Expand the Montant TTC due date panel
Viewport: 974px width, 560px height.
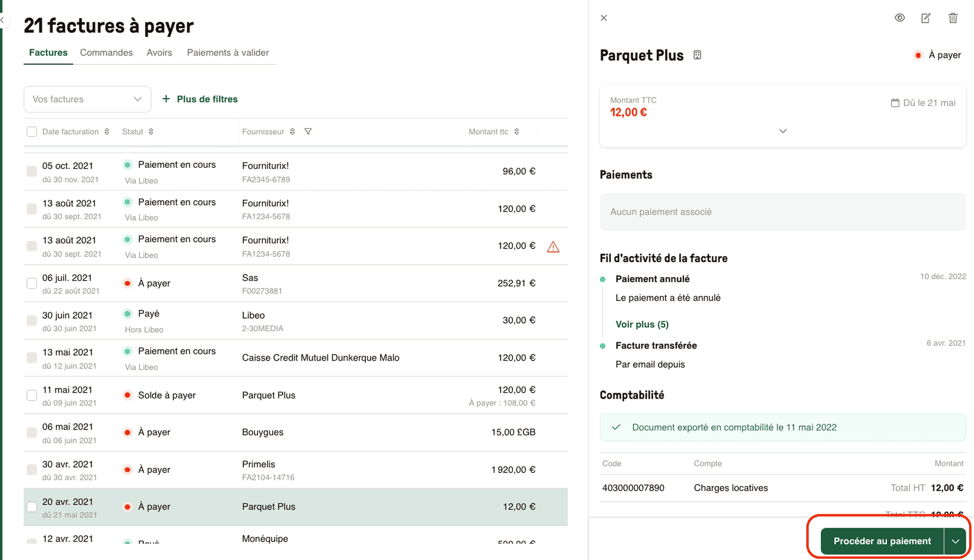[782, 131]
